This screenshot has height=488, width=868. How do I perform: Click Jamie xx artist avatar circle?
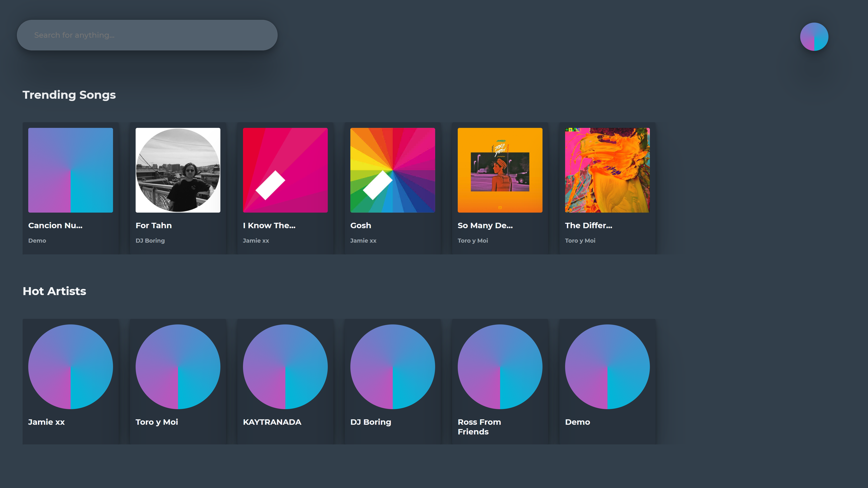71,366
